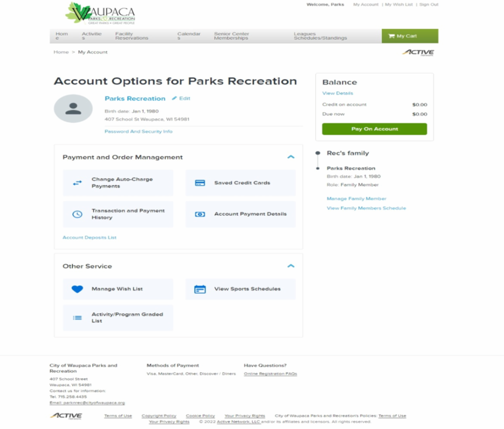Click the Saved Credit Cards card icon
This screenshot has height=429, width=504.
(x=200, y=183)
